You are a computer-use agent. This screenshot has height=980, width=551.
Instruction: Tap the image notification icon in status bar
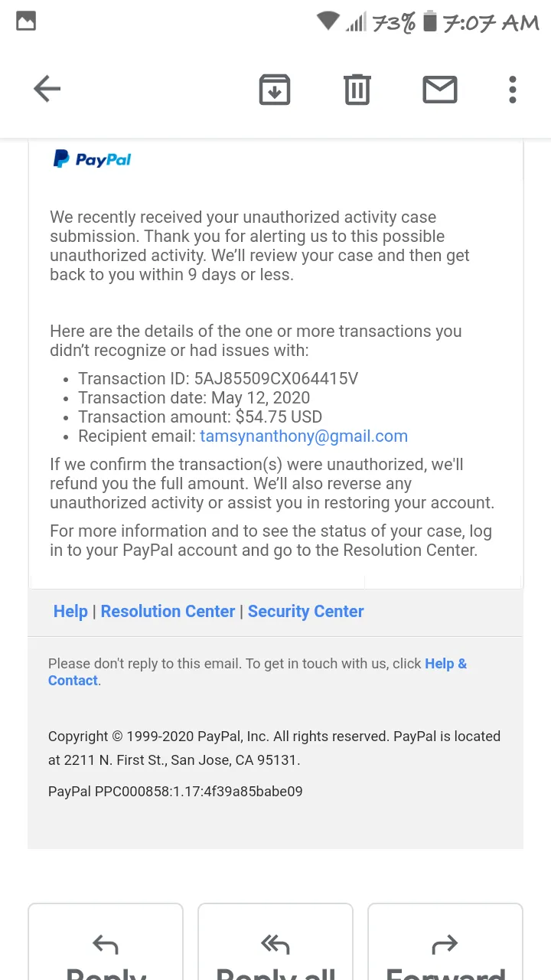click(26, 21)
